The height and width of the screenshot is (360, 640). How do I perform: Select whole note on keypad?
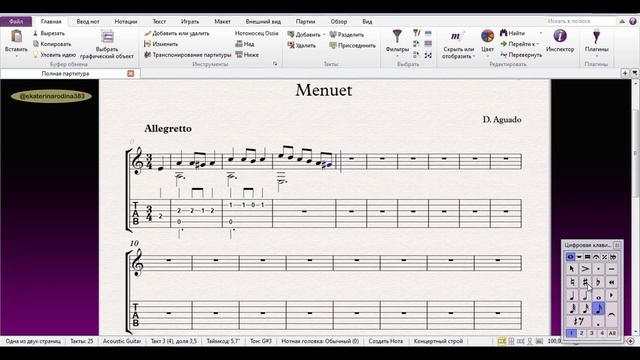[598, 296]
